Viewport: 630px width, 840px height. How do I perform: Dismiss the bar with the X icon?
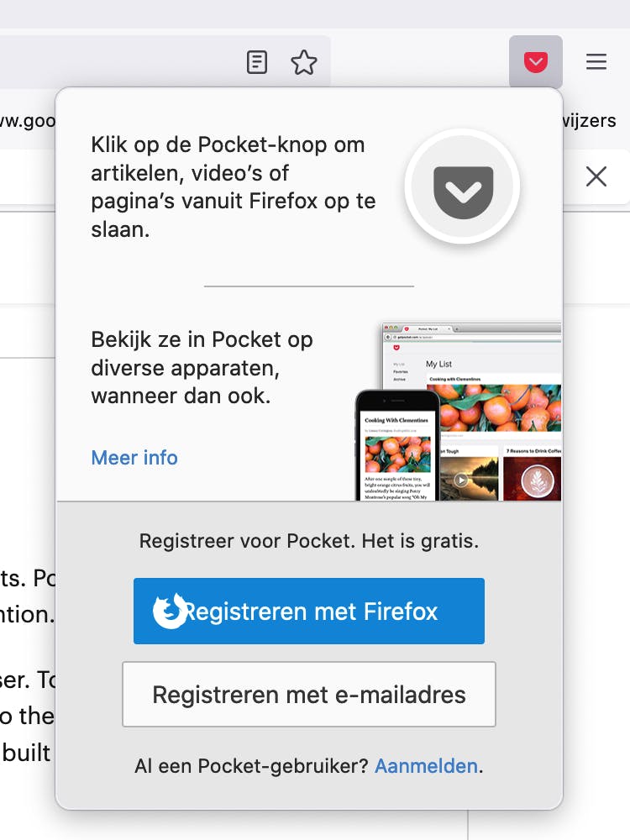(596, 176)
